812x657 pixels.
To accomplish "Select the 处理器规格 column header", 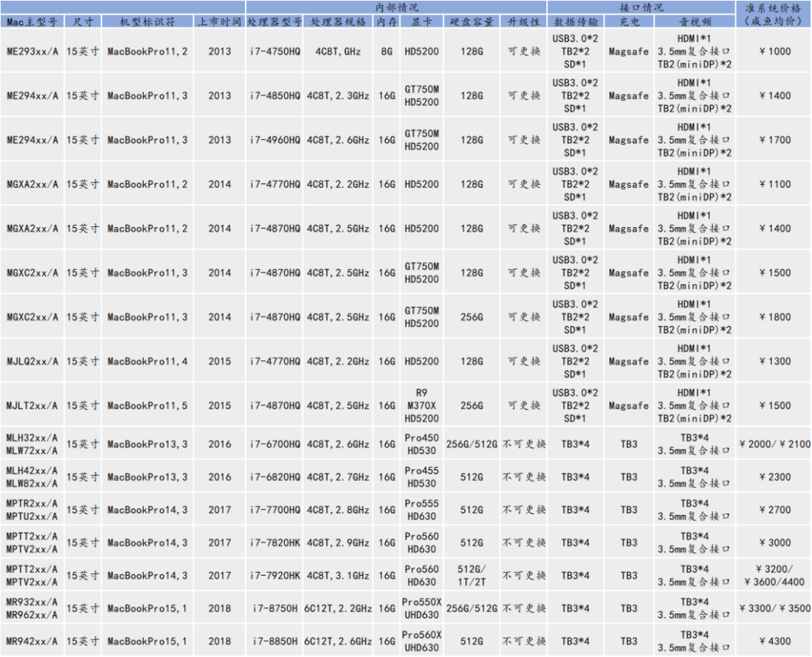I will click(338, 22).
